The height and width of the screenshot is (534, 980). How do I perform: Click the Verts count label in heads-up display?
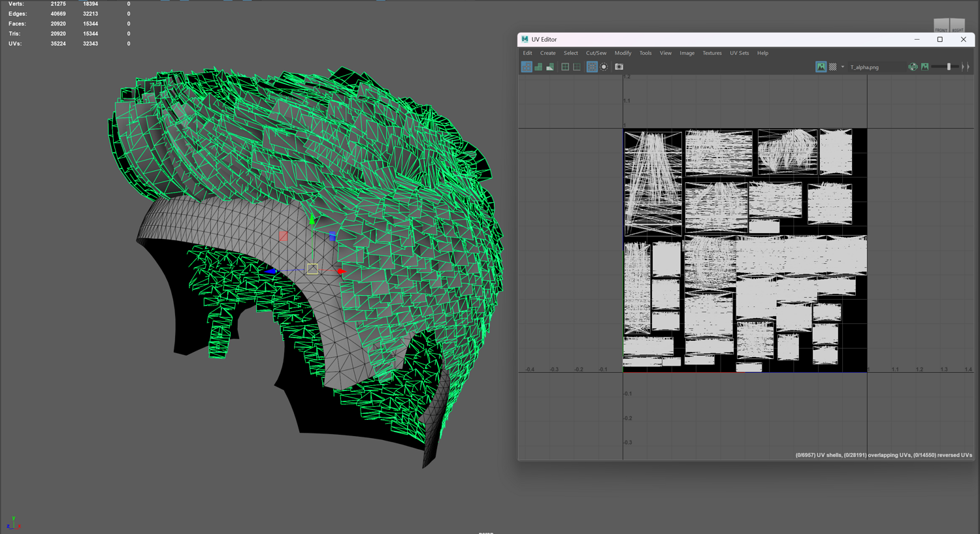coord(16,4)
